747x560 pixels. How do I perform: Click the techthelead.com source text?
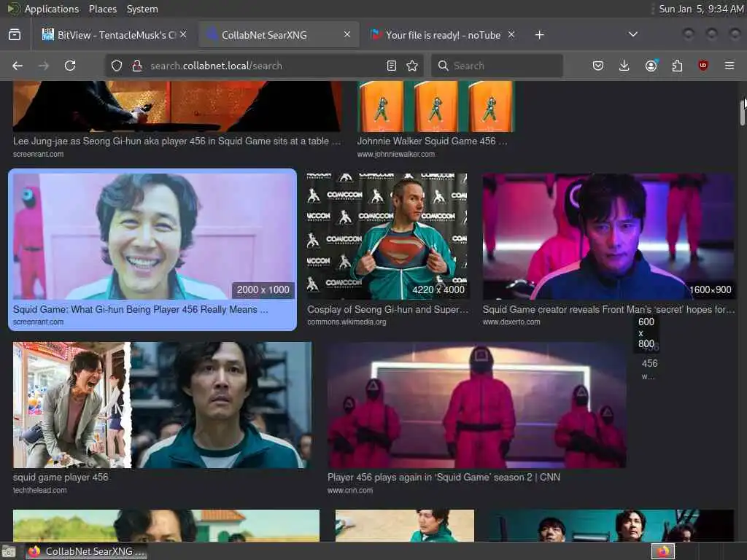pyautogui.click(x=39, y=490)
